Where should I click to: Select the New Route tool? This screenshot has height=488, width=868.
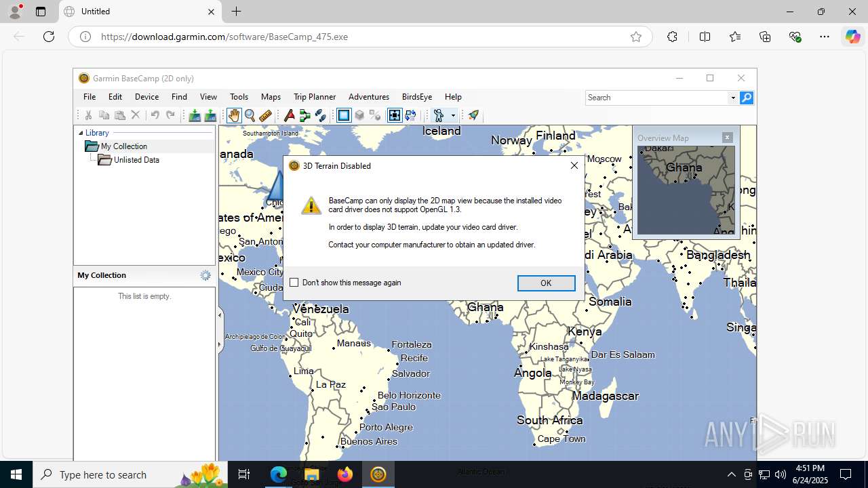click(x=305, y=115)
